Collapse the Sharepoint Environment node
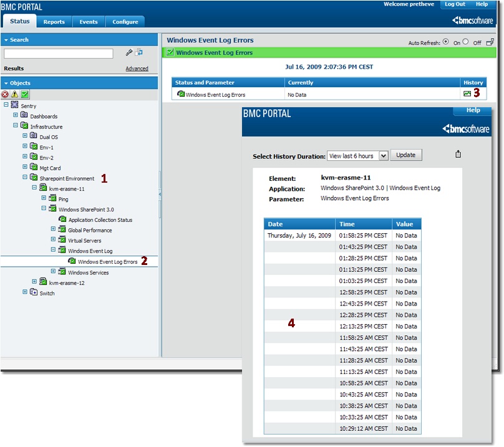The image size is (504, 447). (x=25, y=177)
